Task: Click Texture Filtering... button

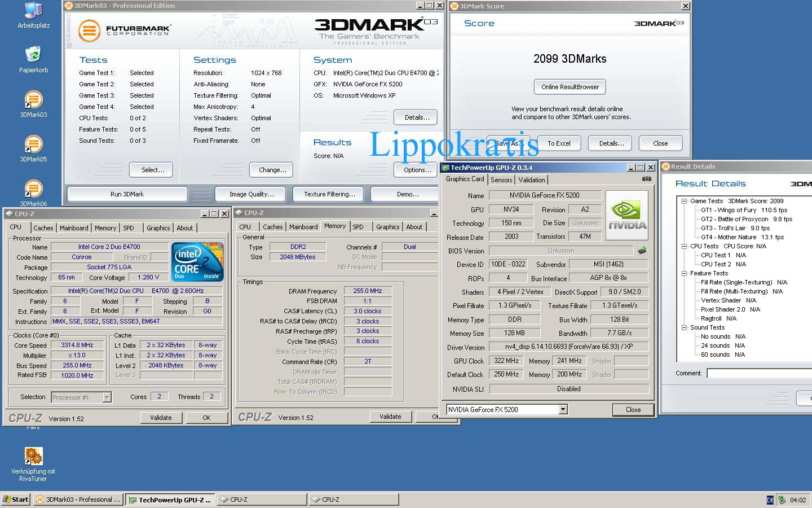Action: tap(329, 194)
